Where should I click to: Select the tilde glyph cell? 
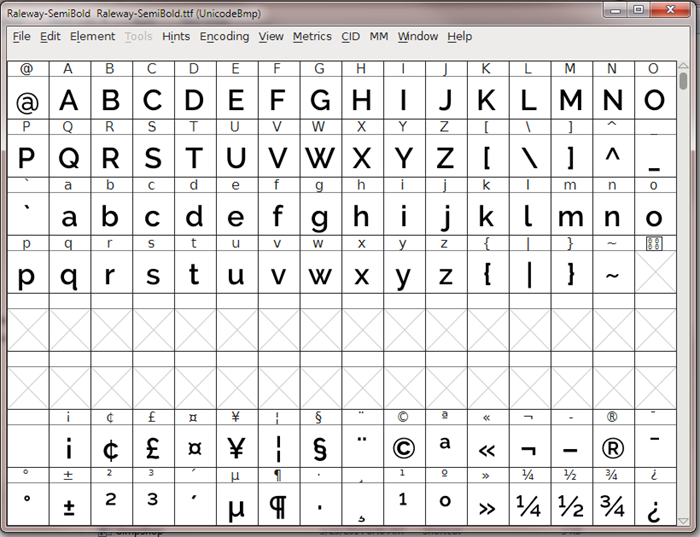614,272
